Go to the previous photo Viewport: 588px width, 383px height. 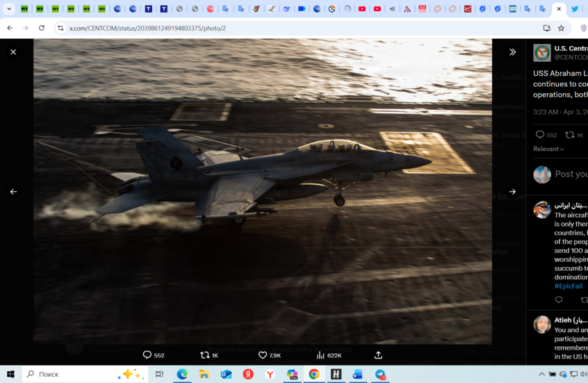point(13,192)
